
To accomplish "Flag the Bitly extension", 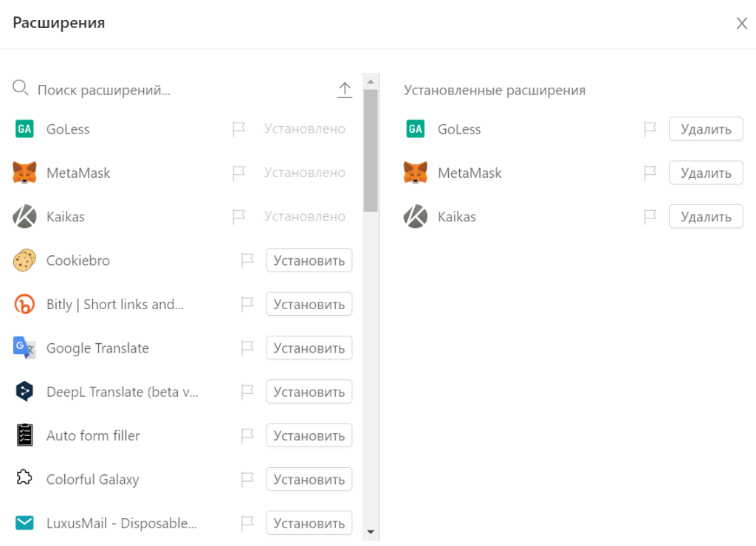I will click(x=247, y=304).
